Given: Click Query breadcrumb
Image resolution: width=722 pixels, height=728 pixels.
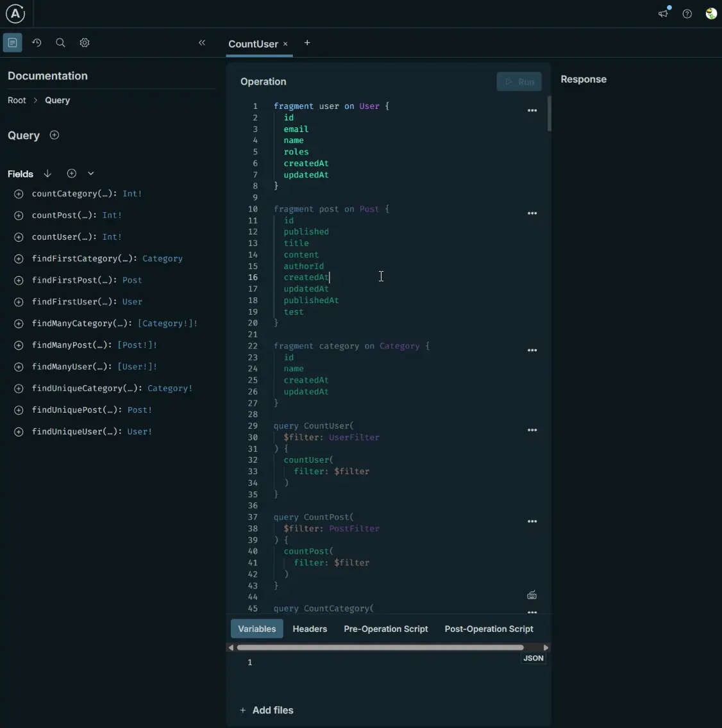Looking at the screenshot, I should coord(58,100).
